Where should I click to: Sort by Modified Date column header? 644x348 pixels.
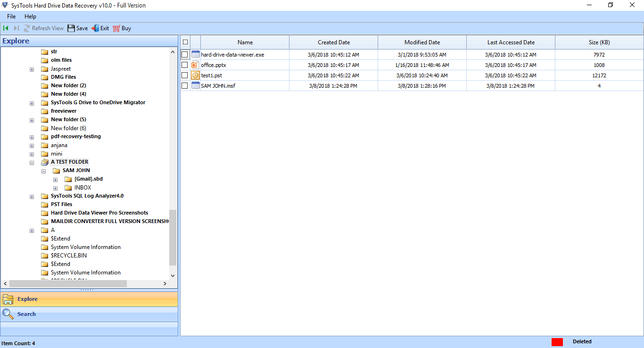pos(422,42)
